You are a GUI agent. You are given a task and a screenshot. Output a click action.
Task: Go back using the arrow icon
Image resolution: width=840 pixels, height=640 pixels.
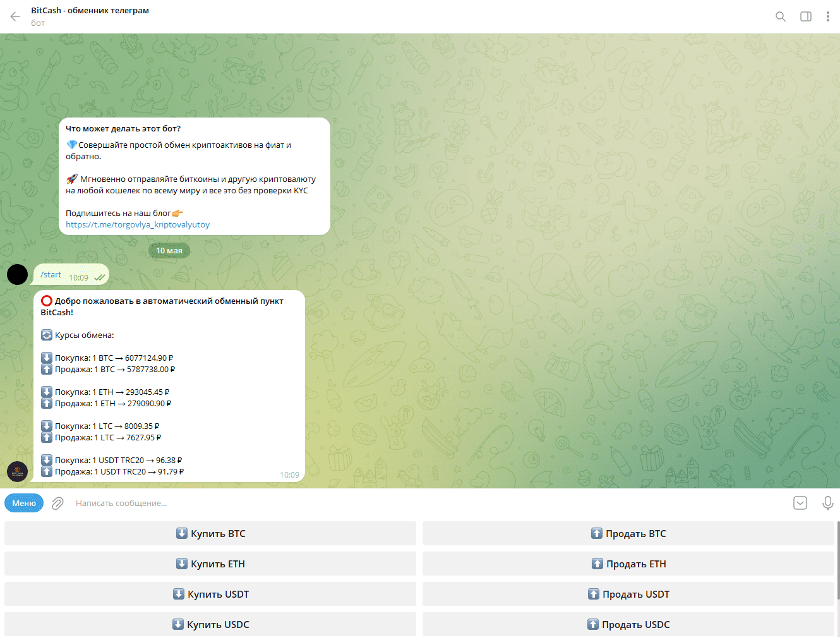click(x=15, y=16)
